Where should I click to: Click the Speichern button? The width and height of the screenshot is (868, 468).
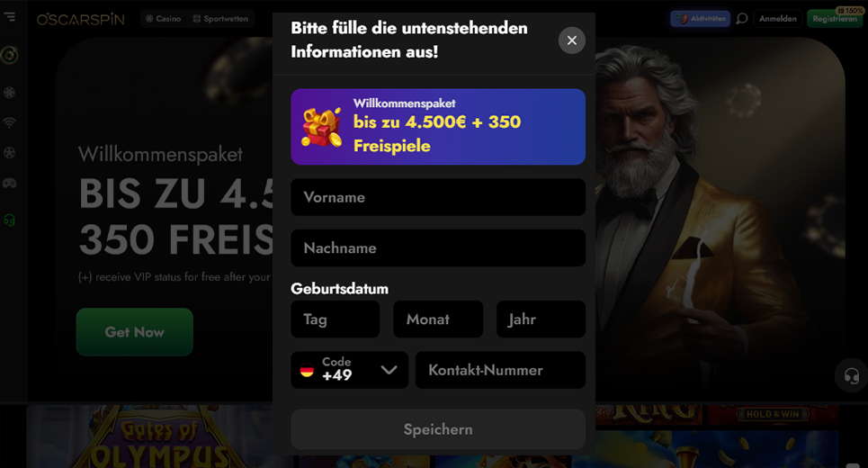[x=438, y=429]
